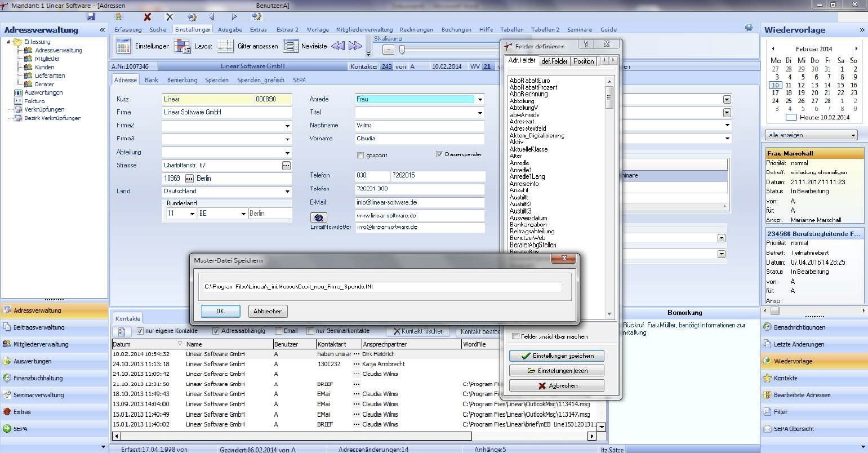Viewport: 868px width, 453px height.
Task: Open the Anrede dropdown
Action: [x=479, y=100]
